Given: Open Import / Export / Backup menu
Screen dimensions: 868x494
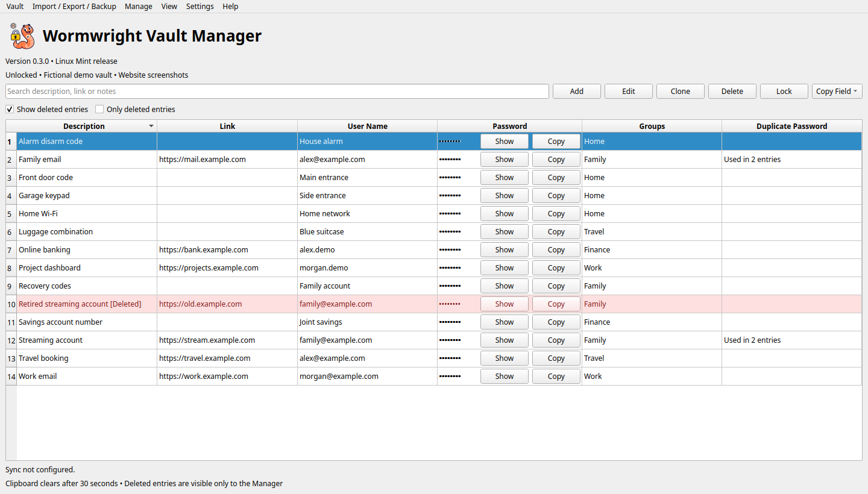Looking at the screenshot, I should pyautogui.click(x=74, y=7).
